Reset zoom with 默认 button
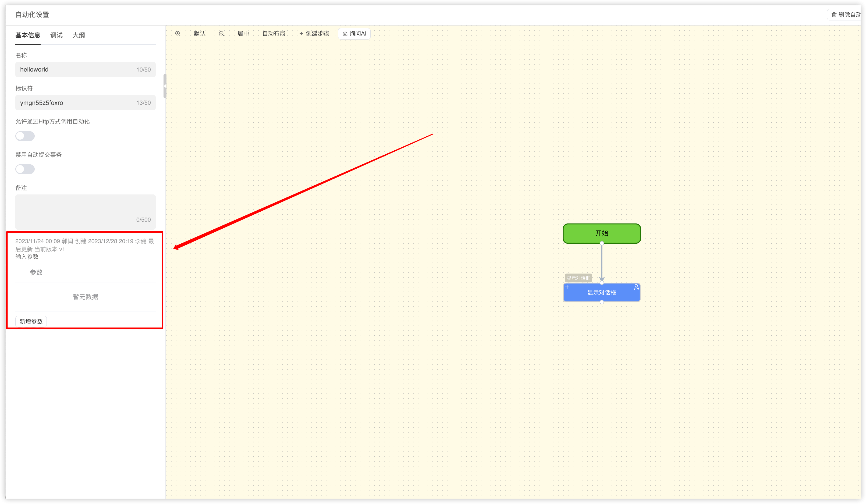This screenshot has width=866, height=504. pos(199,34)
